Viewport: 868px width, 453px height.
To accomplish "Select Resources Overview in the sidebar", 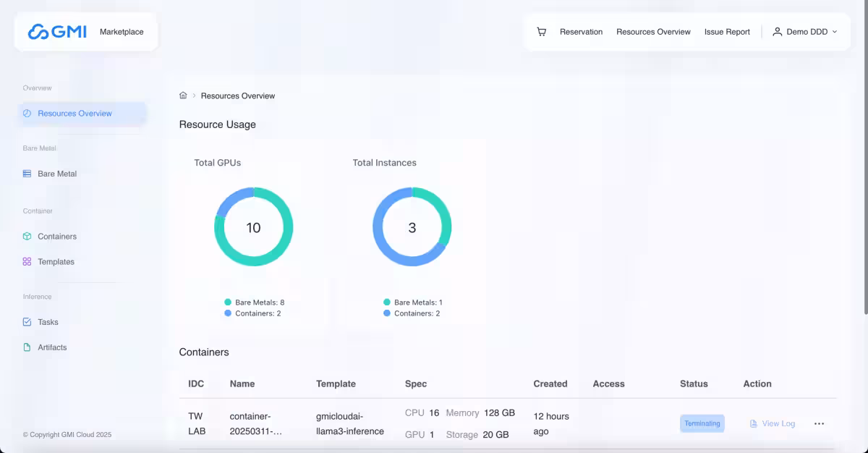I will (x=75, y=114).
